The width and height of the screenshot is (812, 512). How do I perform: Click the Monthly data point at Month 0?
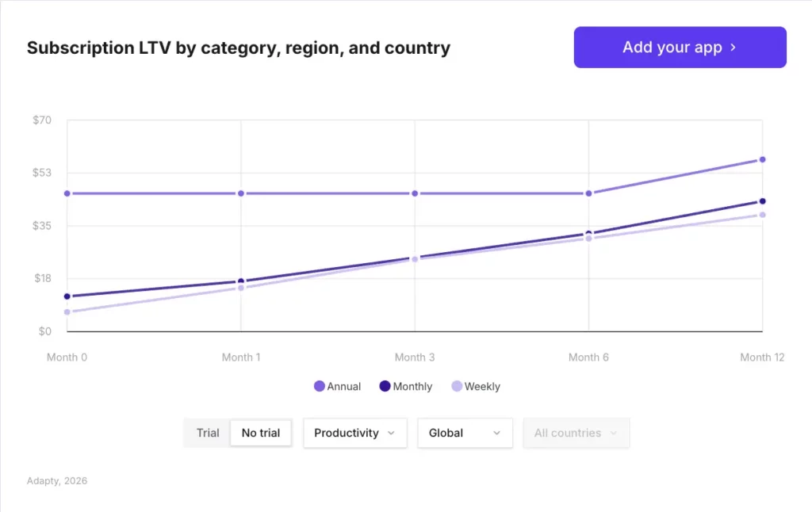coord(67,296)
